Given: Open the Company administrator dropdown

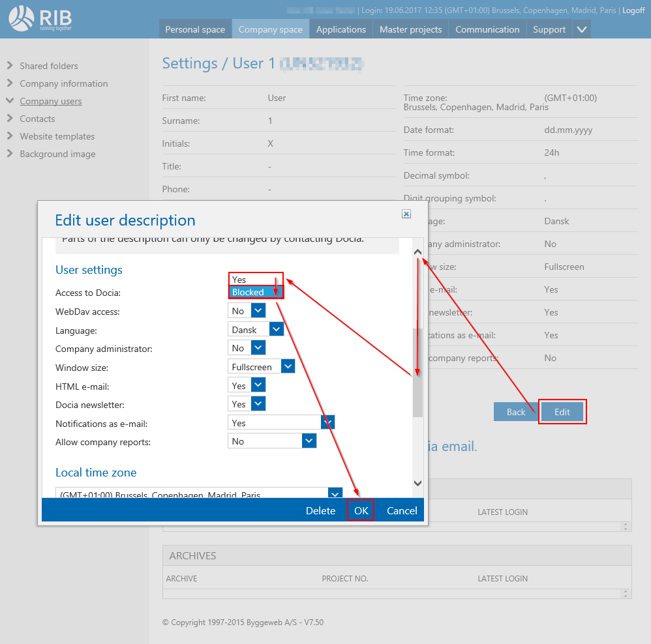Looking at the screenshot, I should (258, 348).
